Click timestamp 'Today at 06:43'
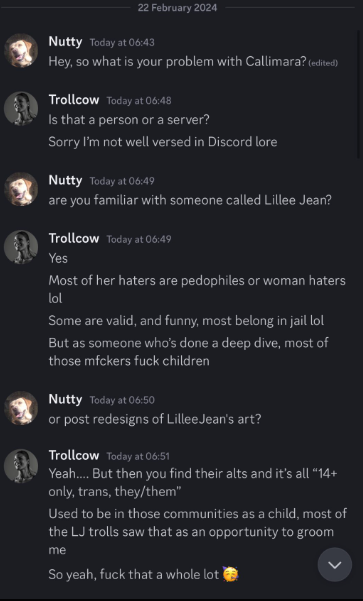The image size is (363, 601). (122, 42)
